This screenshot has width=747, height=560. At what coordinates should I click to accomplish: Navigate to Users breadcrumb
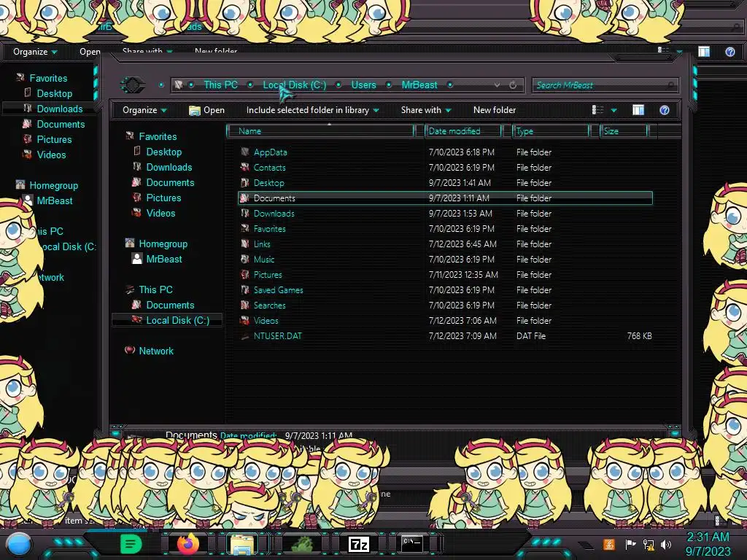(363, 85)
